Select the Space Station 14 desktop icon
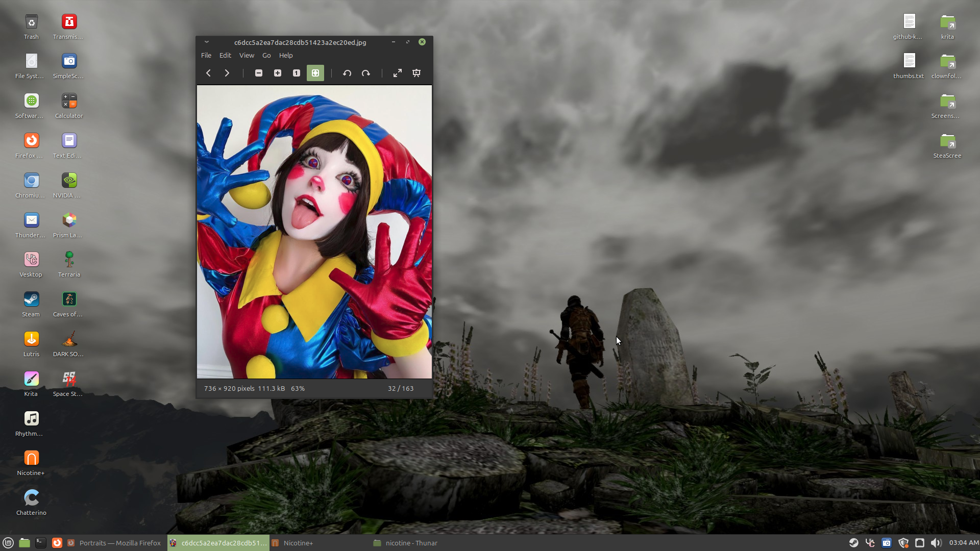980x551 pixels. coord(68,384)
